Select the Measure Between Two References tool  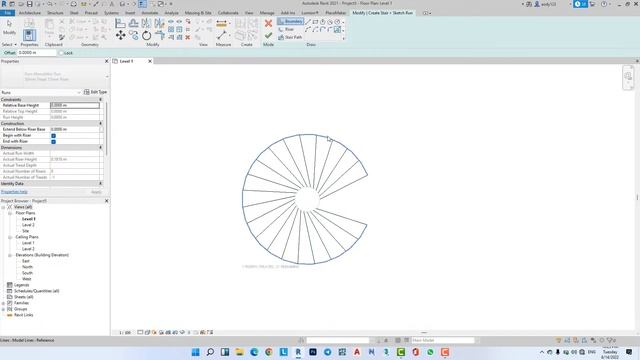[222, 36]
